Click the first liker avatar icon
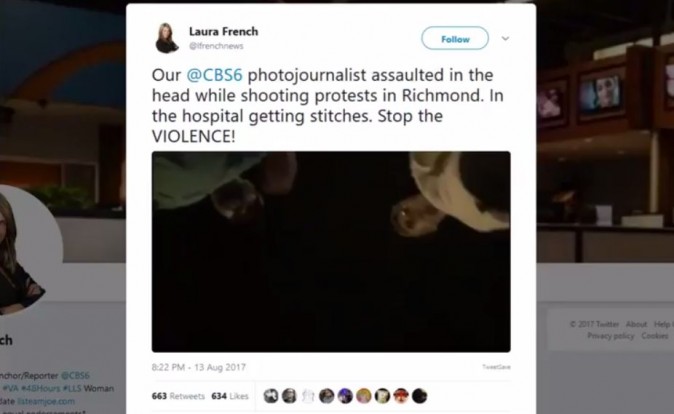 coord(270,396)
